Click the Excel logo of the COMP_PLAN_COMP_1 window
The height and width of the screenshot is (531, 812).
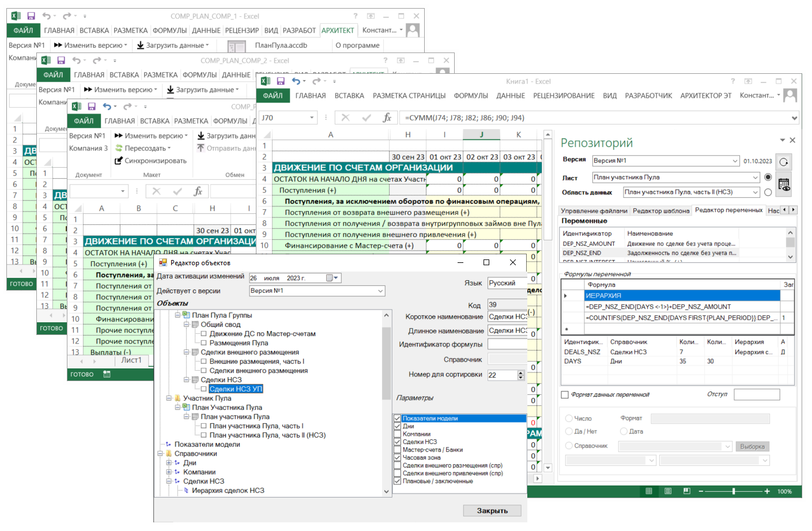click(x=16, y=16)
